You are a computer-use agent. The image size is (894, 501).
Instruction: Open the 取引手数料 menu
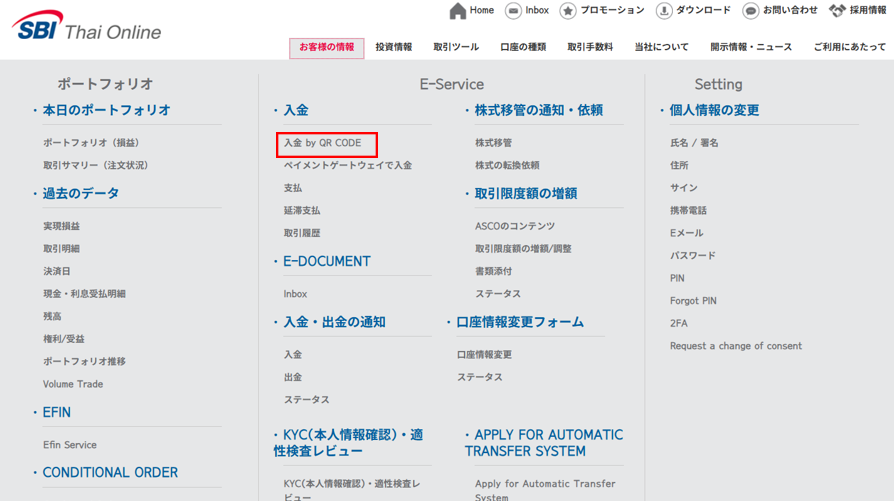[x=590, y=47]
